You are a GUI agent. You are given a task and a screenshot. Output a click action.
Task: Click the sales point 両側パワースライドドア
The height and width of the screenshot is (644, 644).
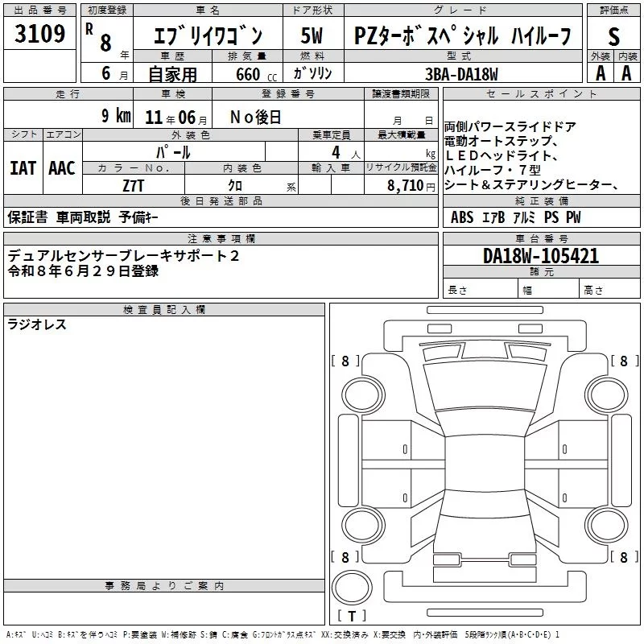pyautogui.click(x=510, y=127)
